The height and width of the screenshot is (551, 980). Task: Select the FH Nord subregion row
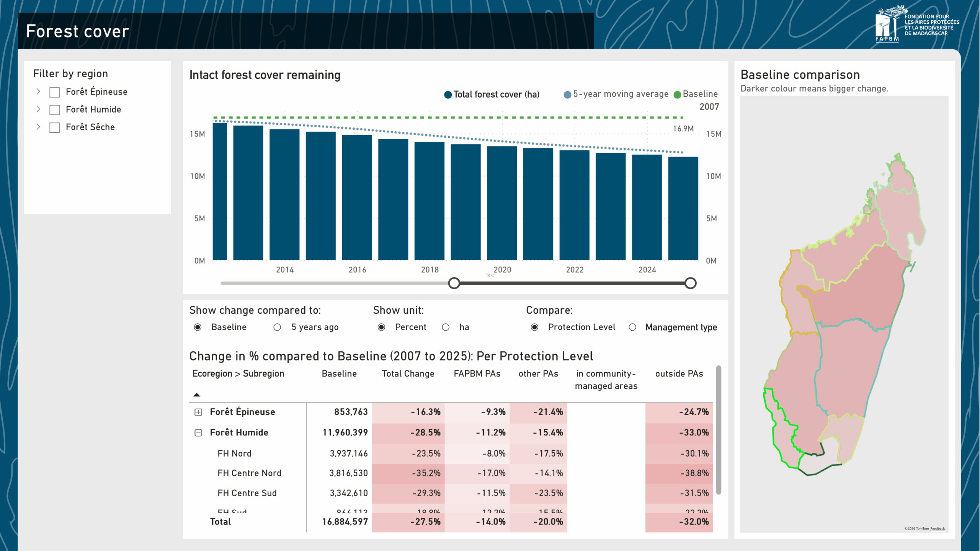click(x=452, y=453)
